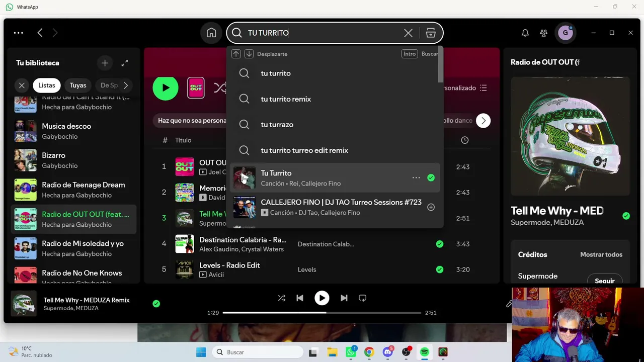Click 'Haz que no sea persona...' chip
644x362 pixels.
191,121
